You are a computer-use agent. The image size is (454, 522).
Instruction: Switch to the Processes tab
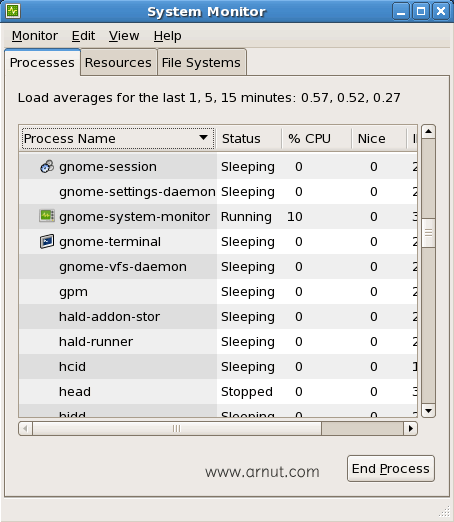[42, 63]
